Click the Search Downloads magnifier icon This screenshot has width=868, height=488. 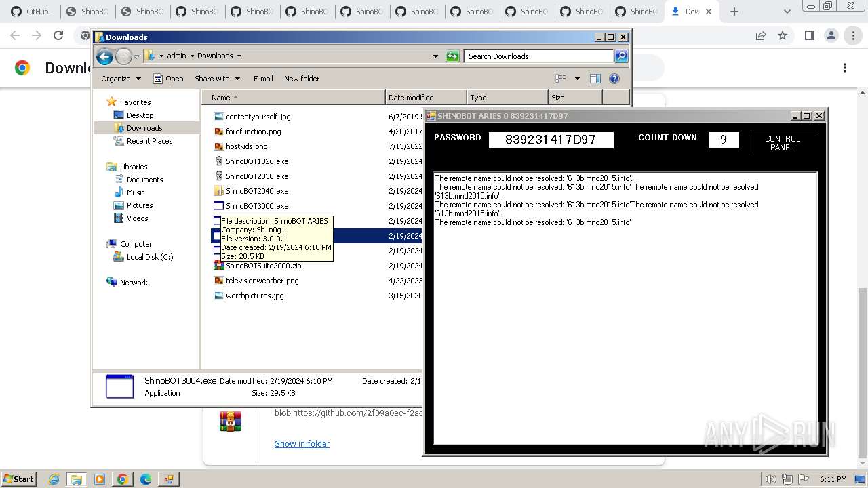pos(620,56)
